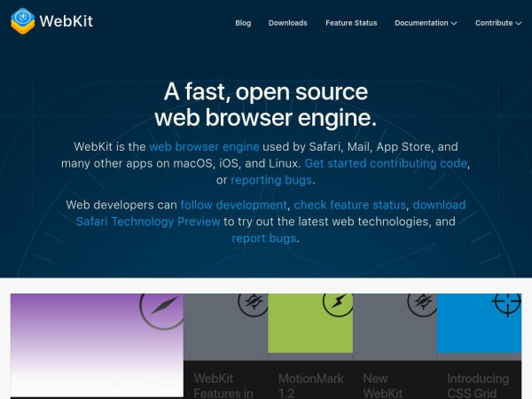
Task: Open the Documentation menu
Action: [426, 23]
